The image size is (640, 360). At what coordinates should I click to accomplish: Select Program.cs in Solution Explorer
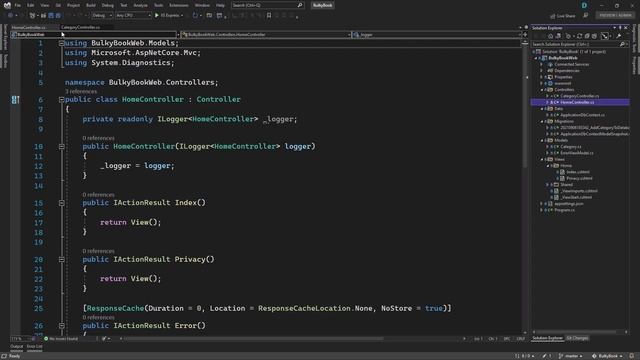[564, 210]
